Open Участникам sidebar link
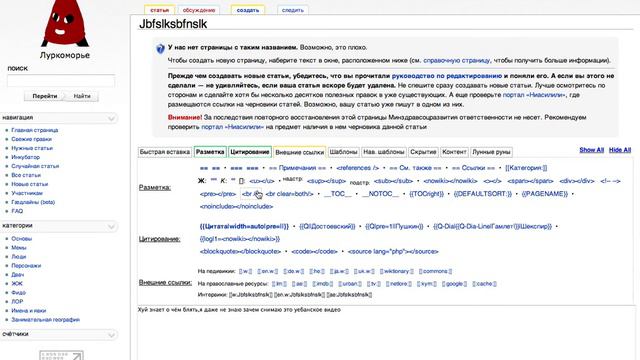 [x=27, y=193]
